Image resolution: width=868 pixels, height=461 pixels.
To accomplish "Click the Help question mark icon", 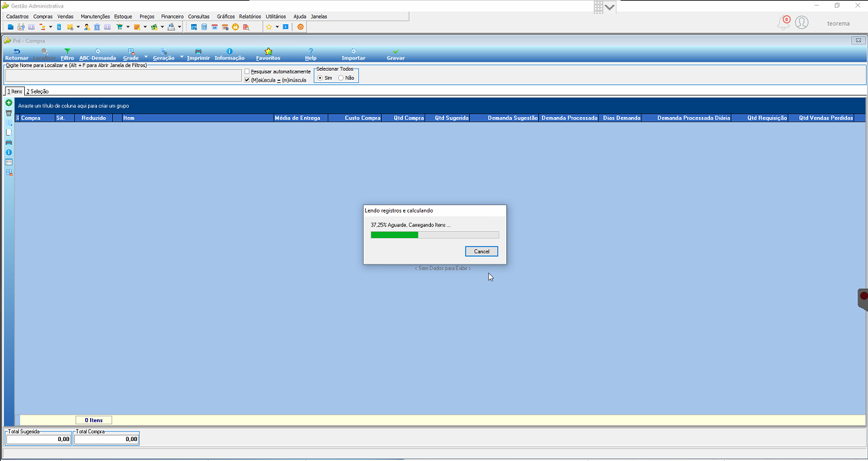I will tap(310, 51).
